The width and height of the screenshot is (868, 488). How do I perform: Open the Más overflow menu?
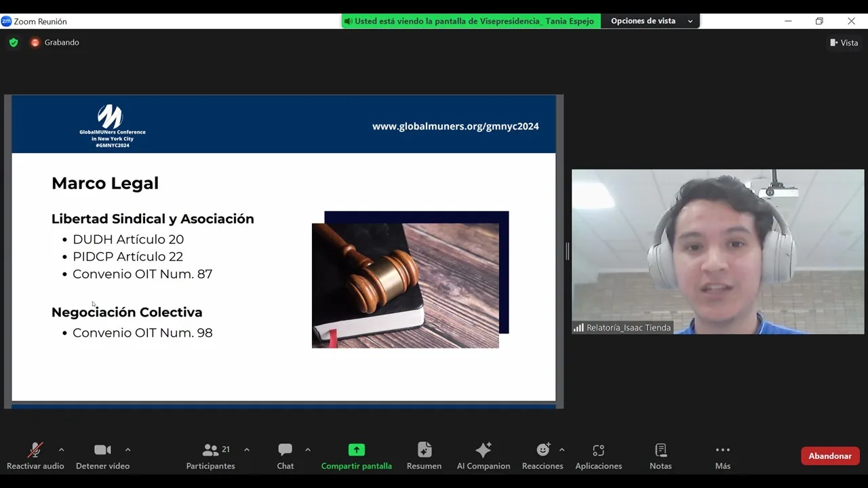[722, 456]
